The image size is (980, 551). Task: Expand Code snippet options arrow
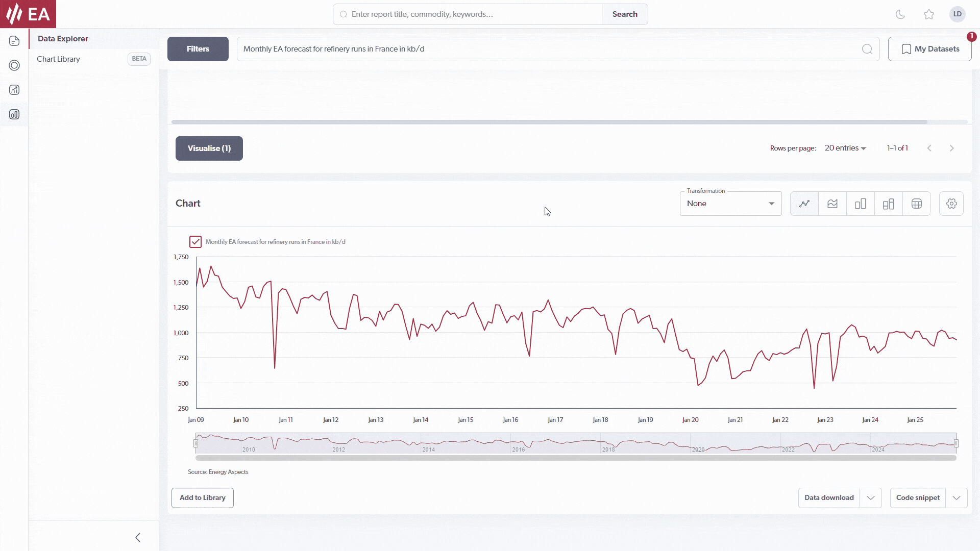click(x=957, y=498)
